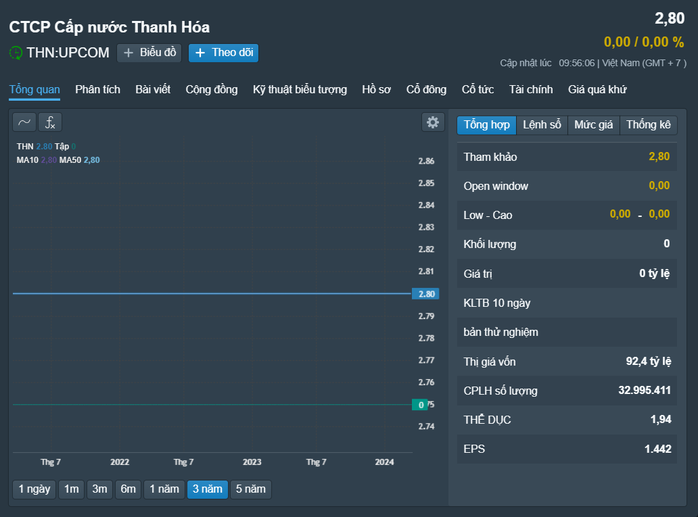Click the THN:UPCOM ticker symbol

tap(68, 53)
